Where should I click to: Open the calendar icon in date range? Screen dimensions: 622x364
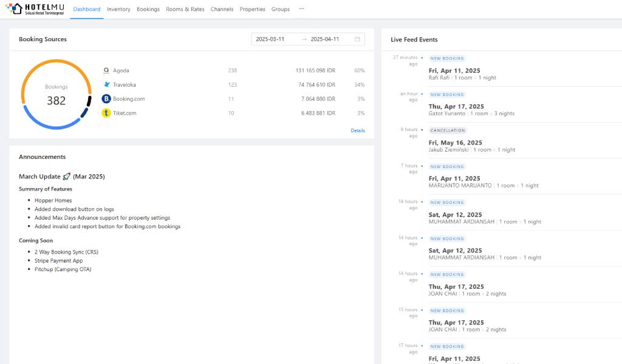pyautogui.click(x=357, y=39)
